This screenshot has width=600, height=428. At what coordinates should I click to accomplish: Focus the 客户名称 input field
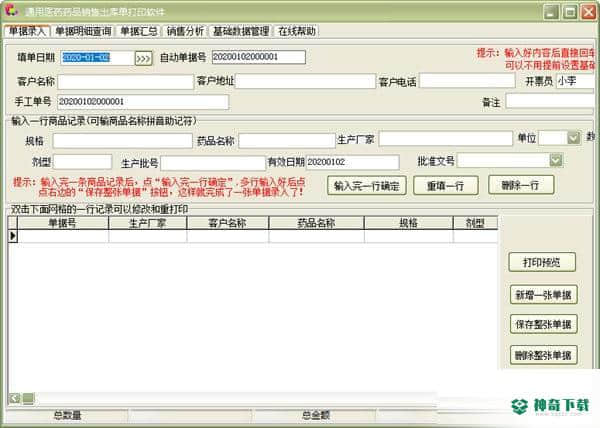[x=126, y=81]
